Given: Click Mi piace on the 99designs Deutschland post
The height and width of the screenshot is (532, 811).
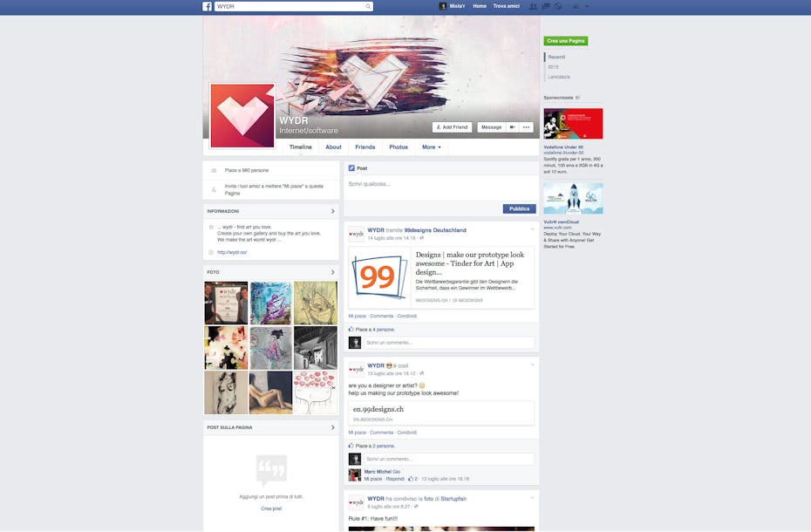Looking at the screenshot, I should click(357, 316).
